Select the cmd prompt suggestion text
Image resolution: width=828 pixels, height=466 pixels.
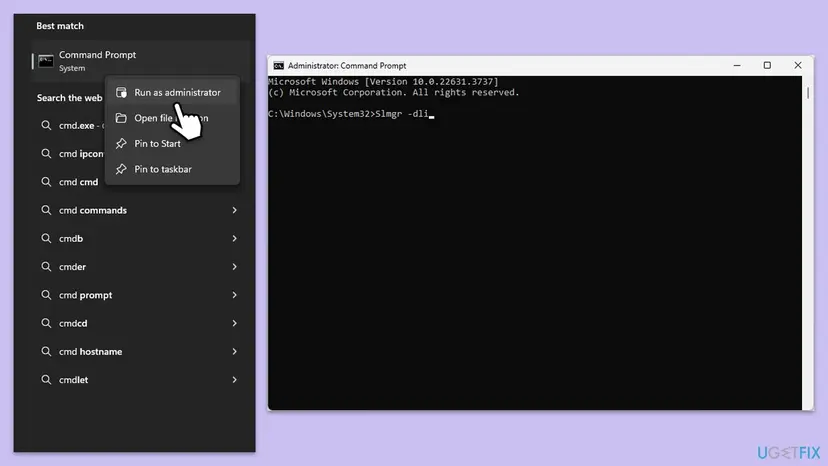[86, 295]
